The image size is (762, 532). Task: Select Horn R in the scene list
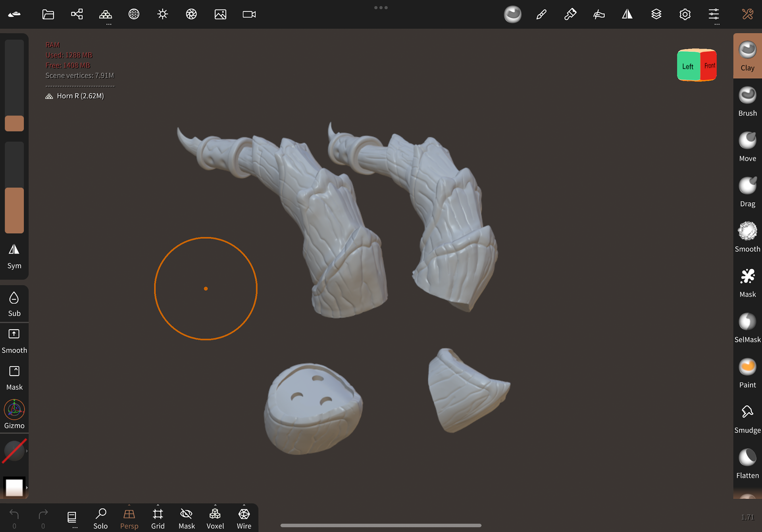pos(79,96)
